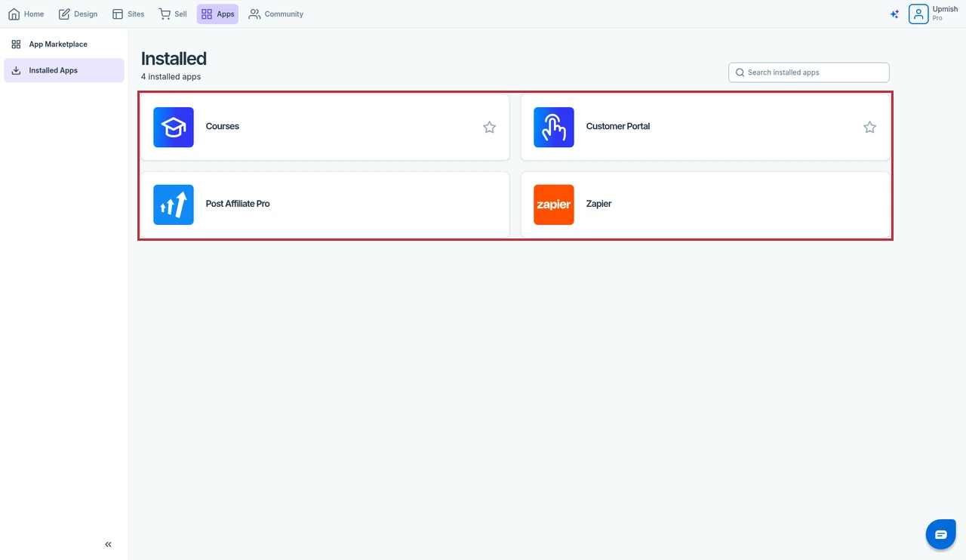
Task: Open App Marketplace in the sidebar
Action: (x=64, y=45)
